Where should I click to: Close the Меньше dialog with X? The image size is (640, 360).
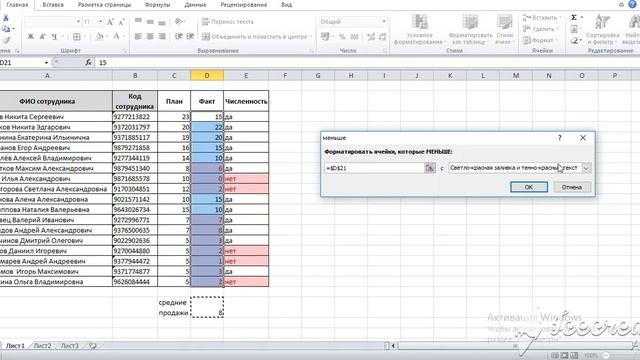pyautogui.click(x=583, y=138)
